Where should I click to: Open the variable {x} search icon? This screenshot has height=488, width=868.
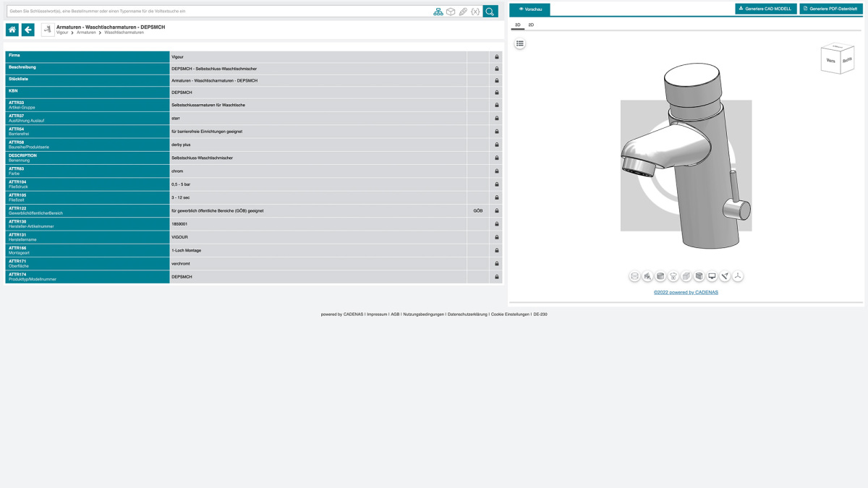tap(475, 12)
